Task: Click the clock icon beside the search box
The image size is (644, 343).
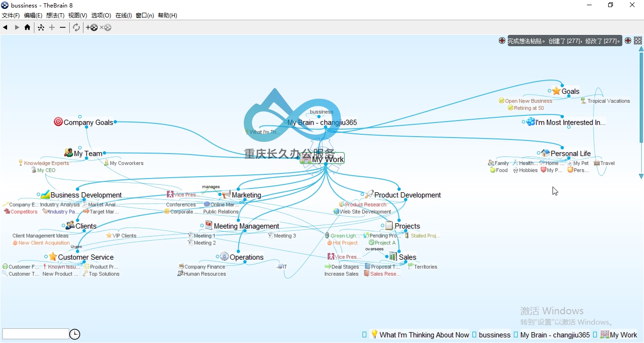Action: pos(74,334)
